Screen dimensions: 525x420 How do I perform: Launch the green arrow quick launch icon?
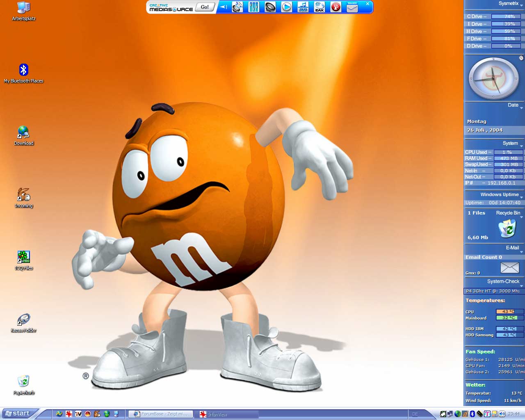(x=106, y=414)
